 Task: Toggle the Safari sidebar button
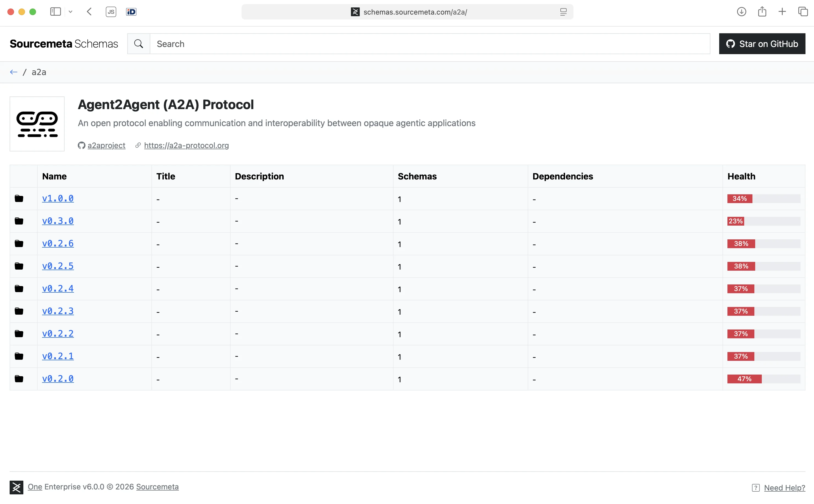click(x=55, y=12)
